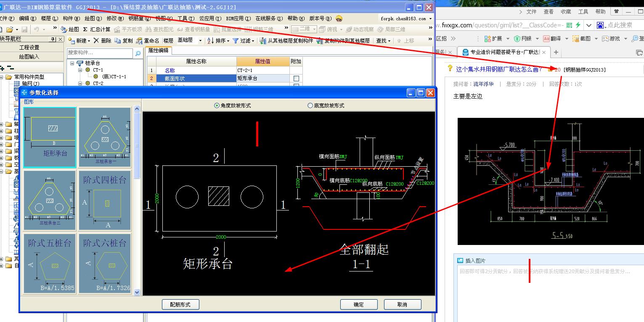The width and height of the screenshot is (644, 322).
Task: Click 从其他楼层复制构件 icon
Action: pyautogui.click(x=263, y=41)
